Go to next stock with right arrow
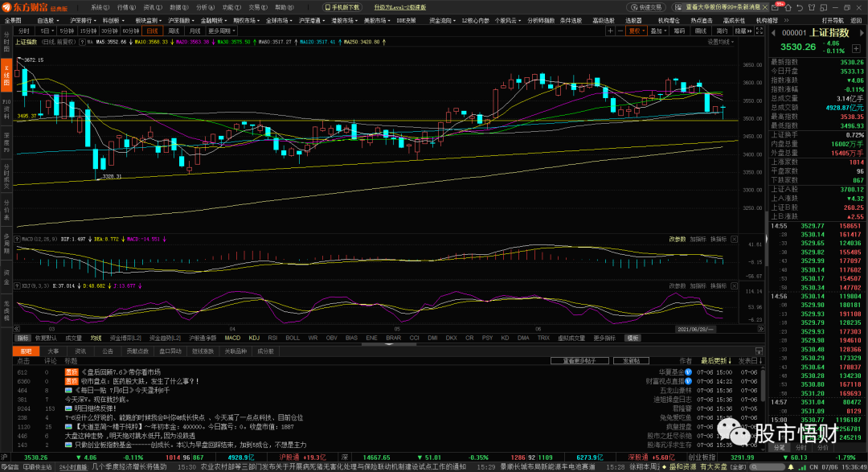The width and height of the screenshot is (868, 472). pyautogui.click(x=862, y=33)
